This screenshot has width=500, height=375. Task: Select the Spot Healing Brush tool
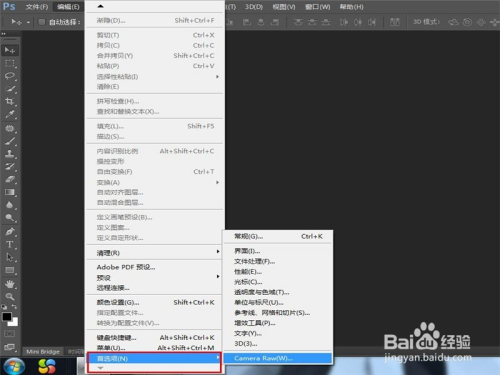[x=10, y=128]
